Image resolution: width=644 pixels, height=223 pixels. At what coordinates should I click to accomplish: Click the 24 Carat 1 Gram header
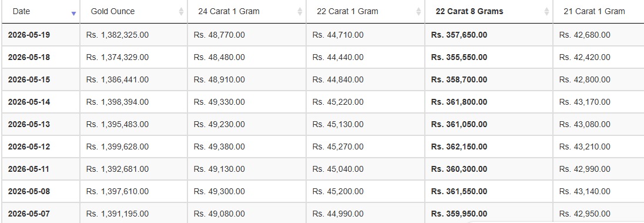click(x=247, y=12)
